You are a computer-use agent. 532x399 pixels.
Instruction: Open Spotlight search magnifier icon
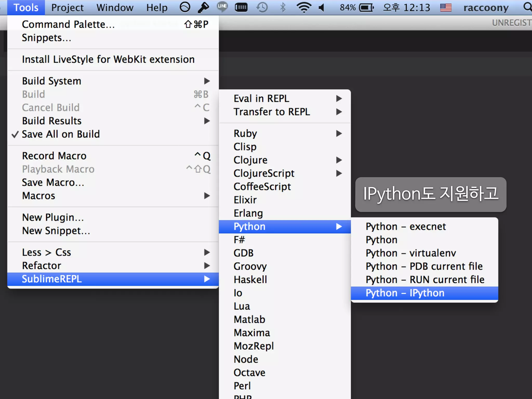click(527, 7)
